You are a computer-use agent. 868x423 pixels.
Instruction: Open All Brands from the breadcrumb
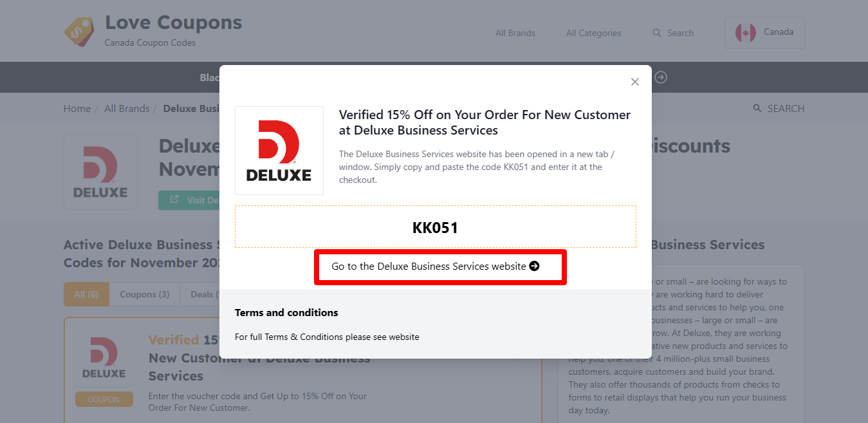pos(127,108)
